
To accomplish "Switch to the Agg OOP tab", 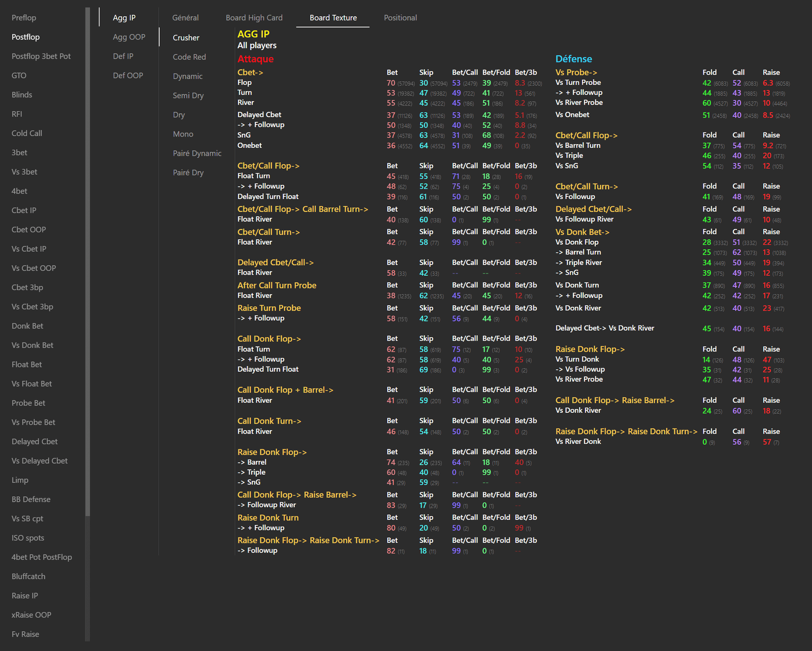I will pos(129,37).
